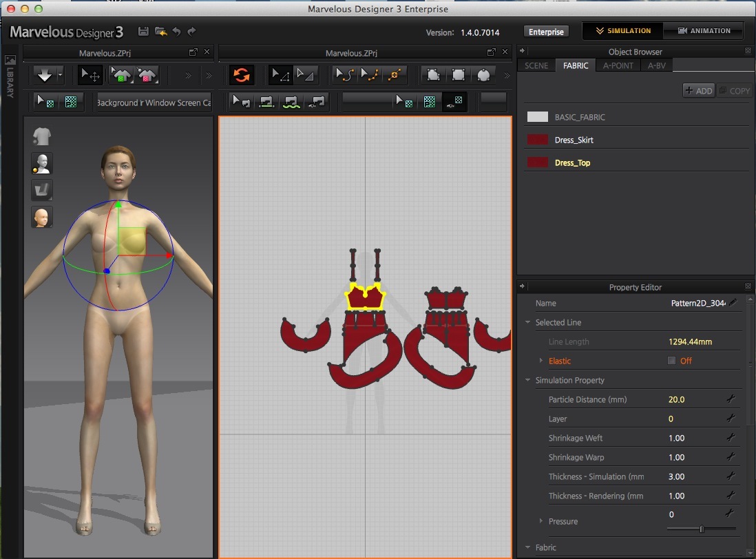
Task: Click the Undo arrow icon
Action: tap(176, 31)
